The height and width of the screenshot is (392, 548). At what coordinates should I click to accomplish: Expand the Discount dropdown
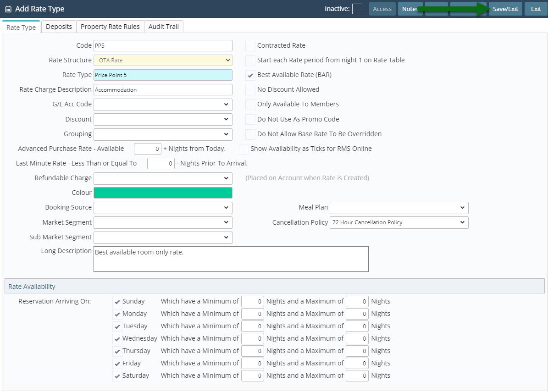163,119
